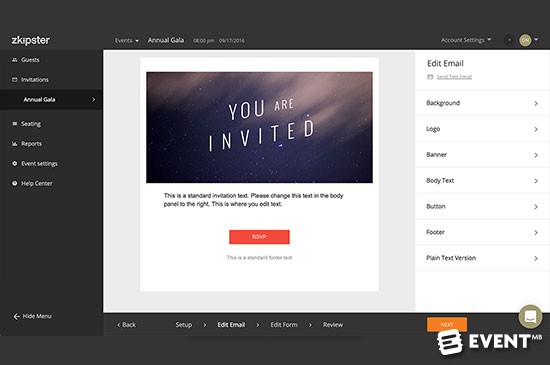Click Annual Gala title in header
Screen dimensions: 550x365
pos(166,40)
